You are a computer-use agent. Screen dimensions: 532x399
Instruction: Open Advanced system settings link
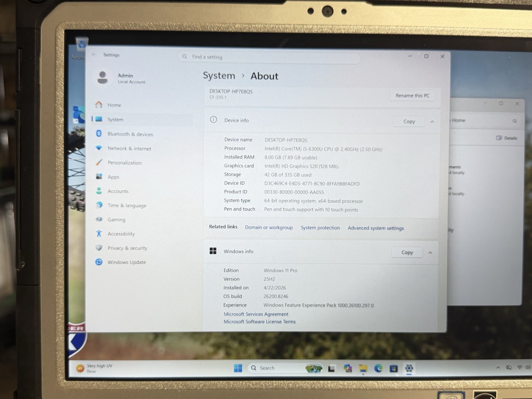coord(376,228)
